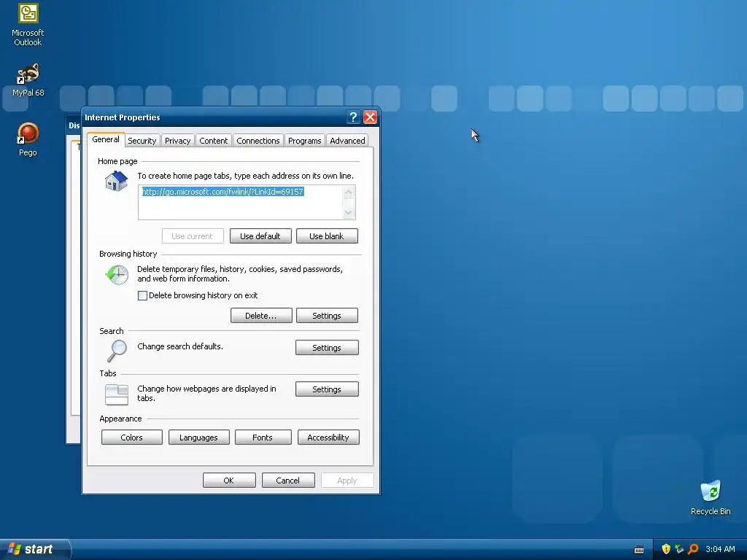Open Search Settings
Viewport: 747px width, 560px height.
click(x=327, y=348)
